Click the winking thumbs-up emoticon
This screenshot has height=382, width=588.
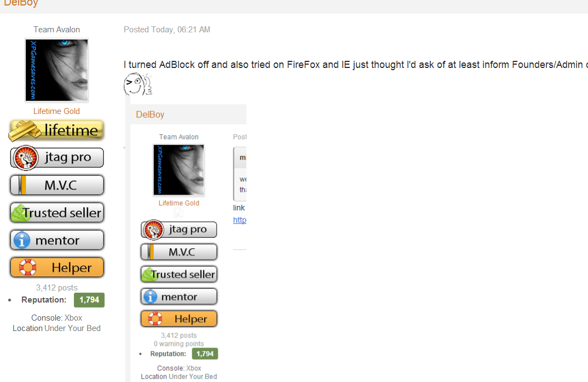(x=137, y=84)
